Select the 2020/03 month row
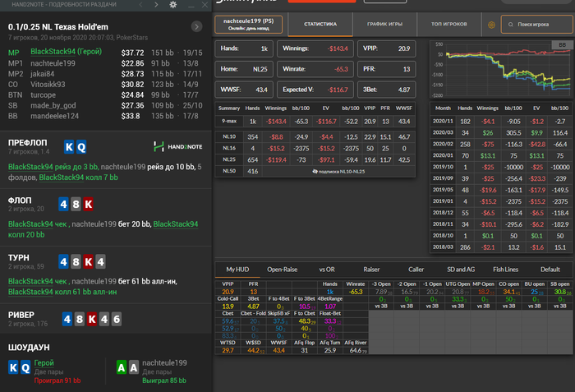The image size is (575, 392). point(501,132)
